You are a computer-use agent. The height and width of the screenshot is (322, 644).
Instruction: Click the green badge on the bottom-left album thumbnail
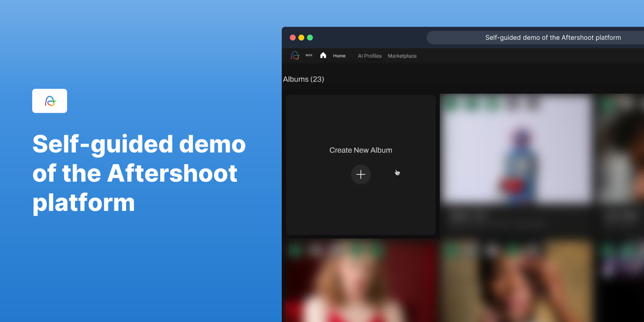pos(292,248)
